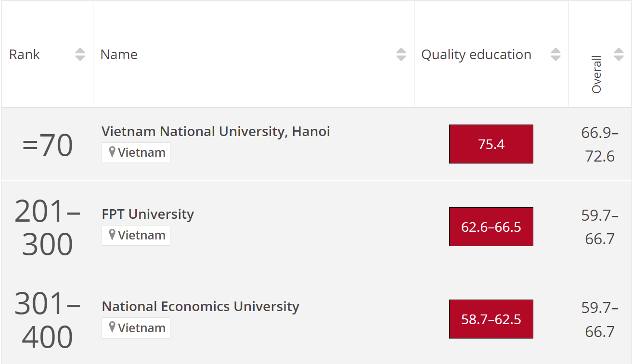Click location pin under FPT University
The width and height of the screenshot is (633, 364).
112,235
